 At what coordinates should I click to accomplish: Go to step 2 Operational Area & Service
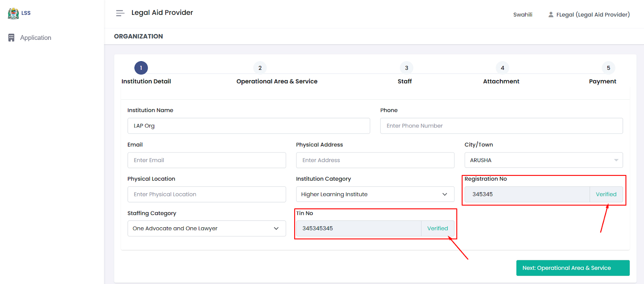click(260, 68)
